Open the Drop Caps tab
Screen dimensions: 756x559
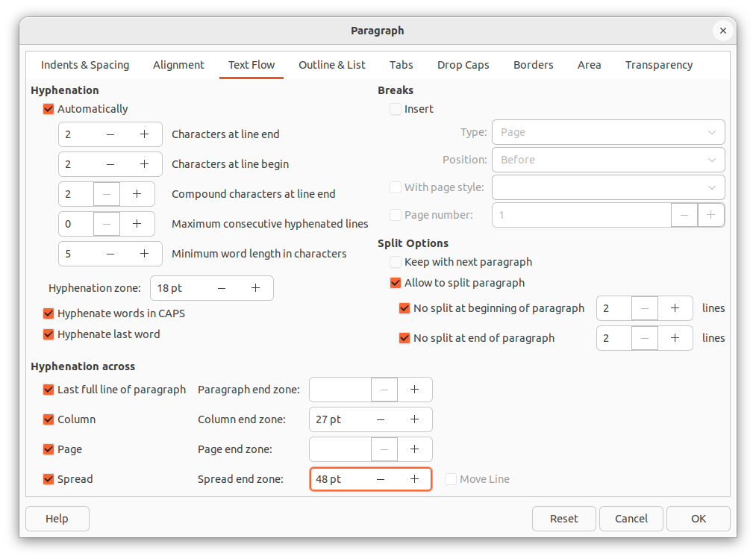463,65
